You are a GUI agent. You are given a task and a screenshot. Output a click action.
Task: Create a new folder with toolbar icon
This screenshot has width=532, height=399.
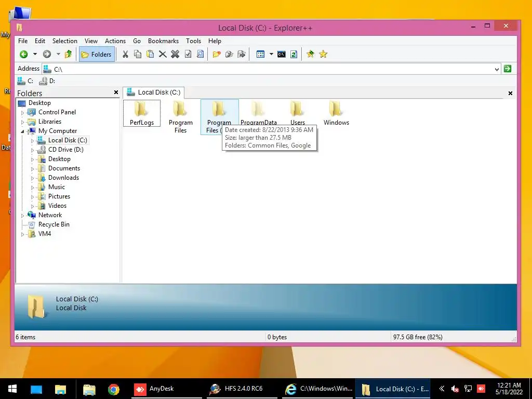point(217,54)
